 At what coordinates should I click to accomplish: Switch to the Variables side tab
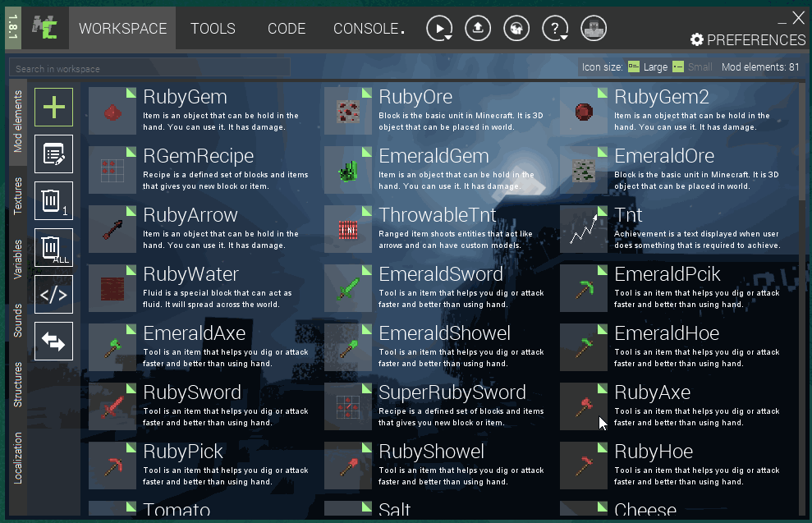pos(17,259)
